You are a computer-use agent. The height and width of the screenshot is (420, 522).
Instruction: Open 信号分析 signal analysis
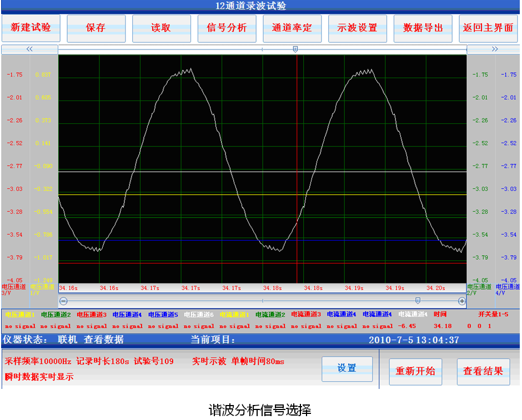(227, 28)
